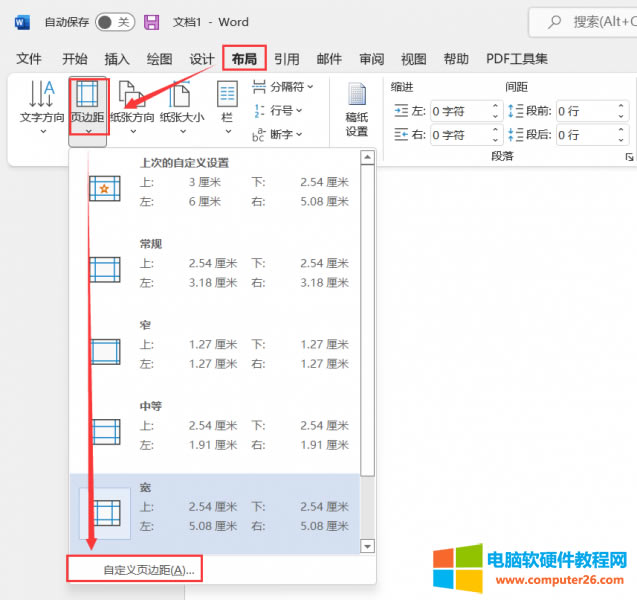Expand the Line Numbers (行号) dropdown
637x600 pixels.
point(279,111)
